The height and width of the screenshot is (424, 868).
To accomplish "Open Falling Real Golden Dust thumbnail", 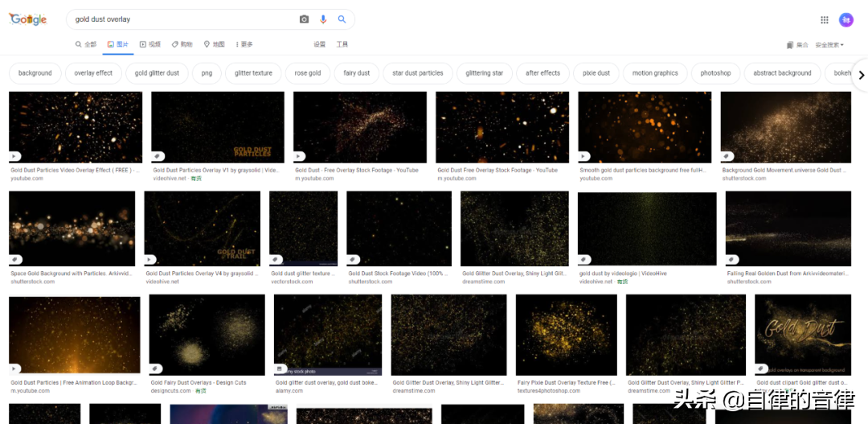I will click(788, 229).
